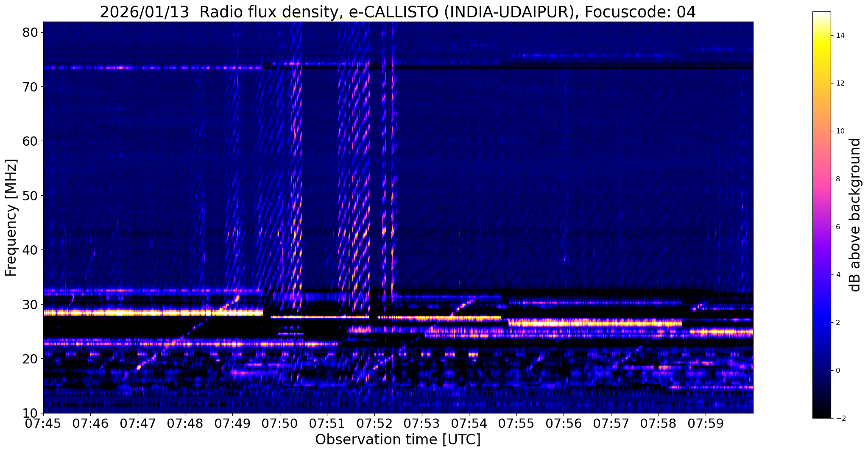Click the 07:55 time tick label
Screen dimensions: 868x452
[516, 423]
